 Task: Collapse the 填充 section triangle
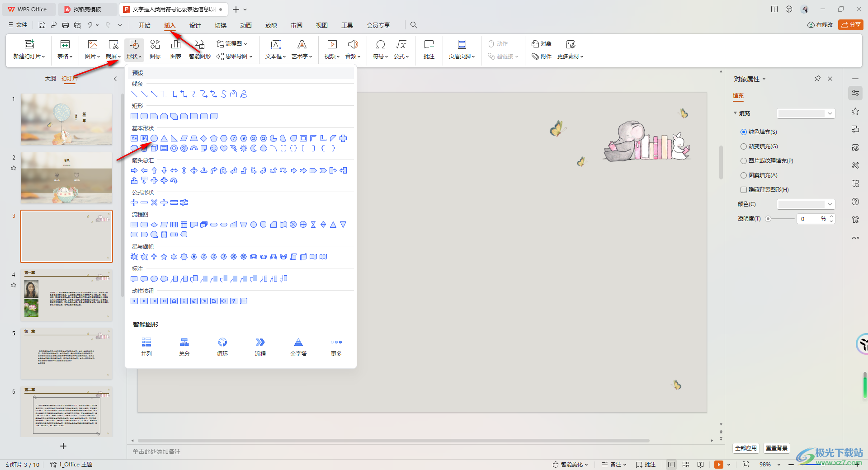click(x=736, y=113)
